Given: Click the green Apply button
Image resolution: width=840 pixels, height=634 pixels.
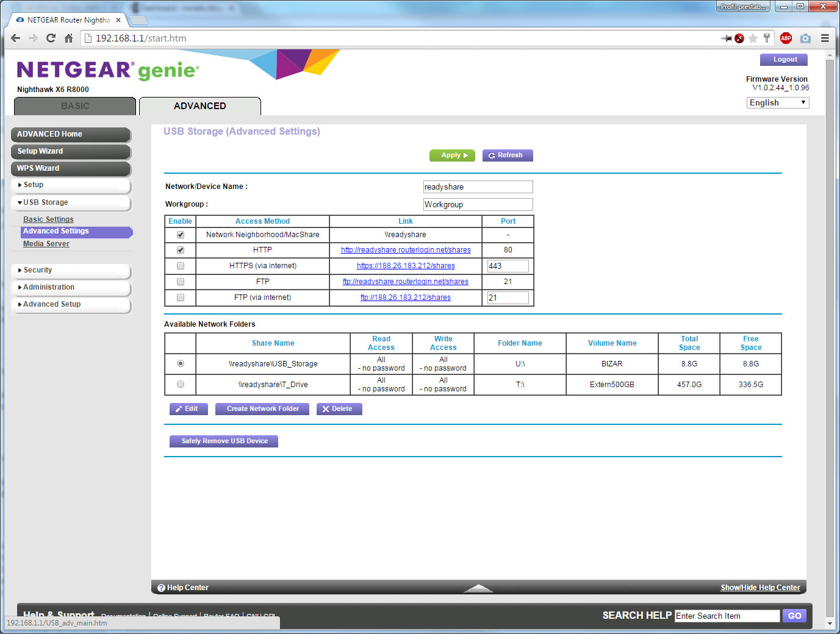Looking at the screenshot, I should pyautogui.click(x=452, y=155).
